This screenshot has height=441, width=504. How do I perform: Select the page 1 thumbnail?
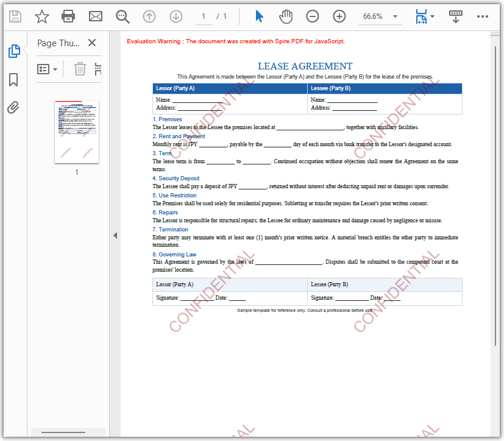pyautogui.click(x=77, y=132)
